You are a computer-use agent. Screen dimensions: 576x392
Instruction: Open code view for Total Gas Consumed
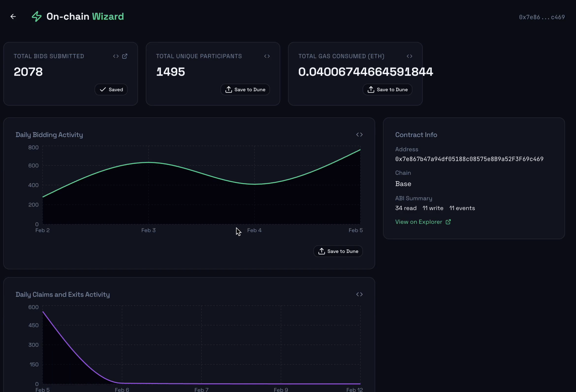click(x=410, y=56)
